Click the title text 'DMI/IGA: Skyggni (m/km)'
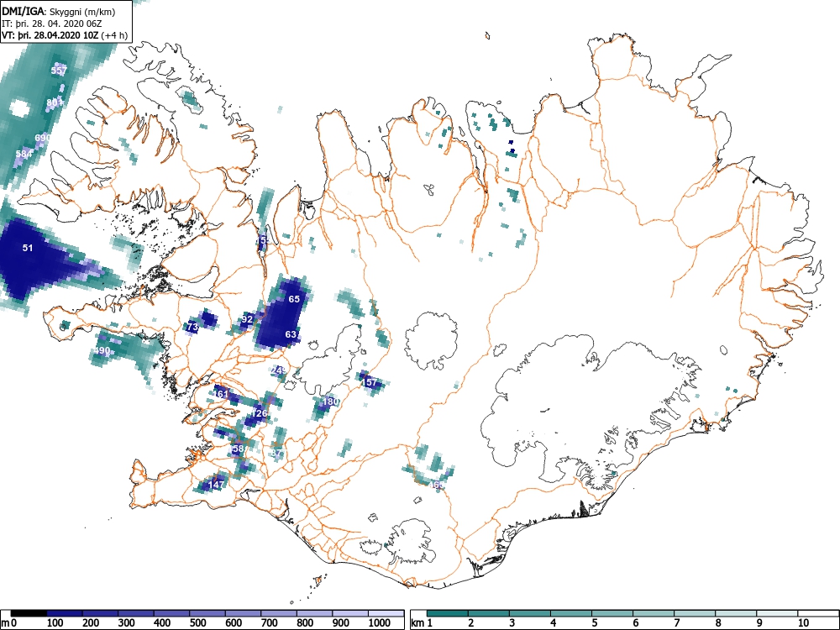This screenshot has height=630, width=840. tap(59, 11)
